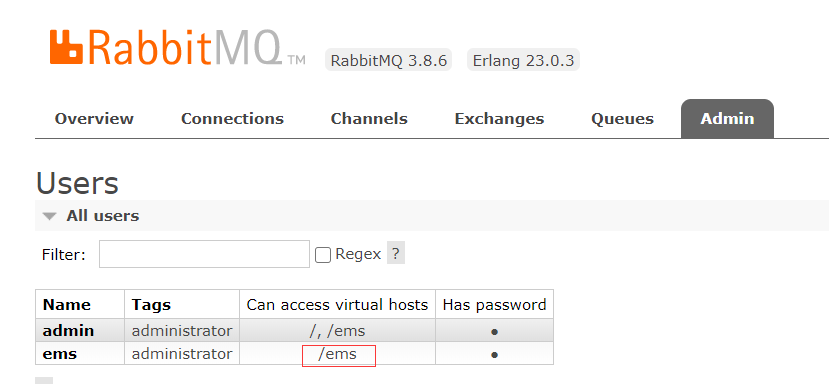View the Queues tab
This screenshot has width=829, height=384.
[x=622, y=119]
